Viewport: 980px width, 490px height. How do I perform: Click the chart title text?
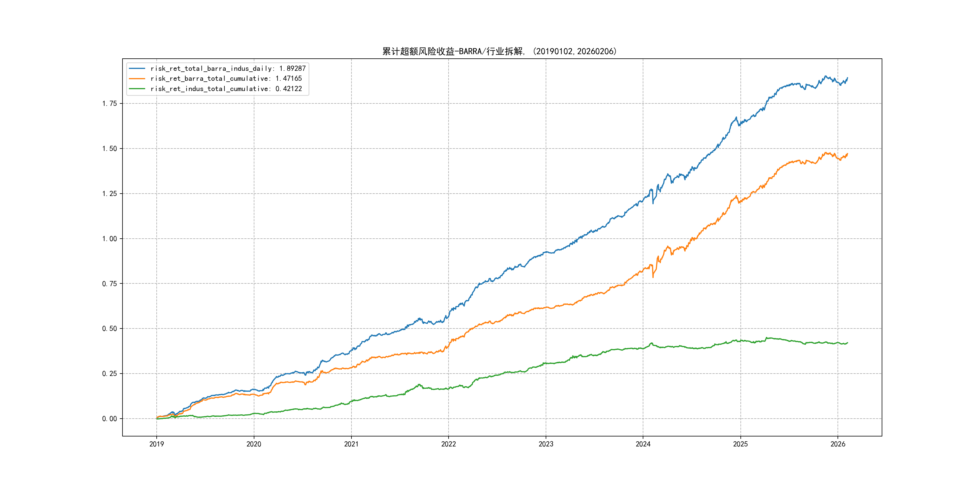coord(499,51)
